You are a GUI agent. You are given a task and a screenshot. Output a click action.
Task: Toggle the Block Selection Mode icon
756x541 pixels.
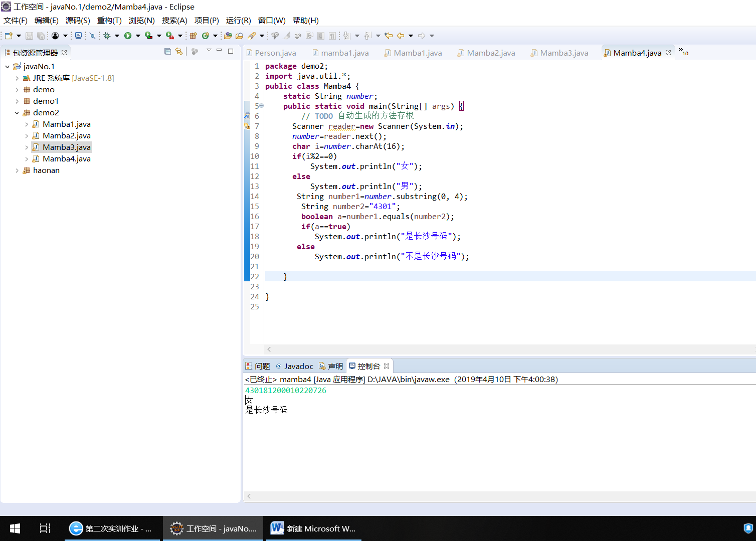coord(321,36)
